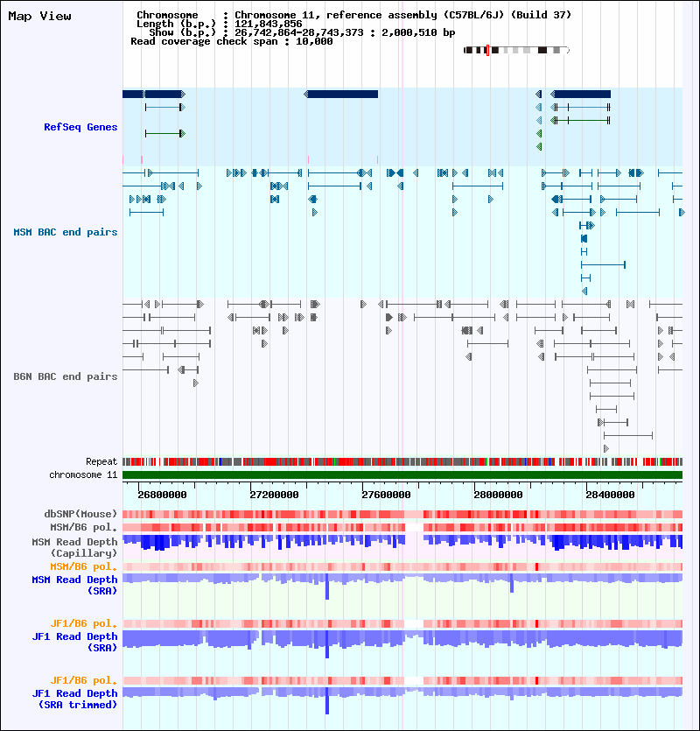Screen dimensions: 700x731
Task: Click the 27600000 ruler position label
Action: (387, 495)
